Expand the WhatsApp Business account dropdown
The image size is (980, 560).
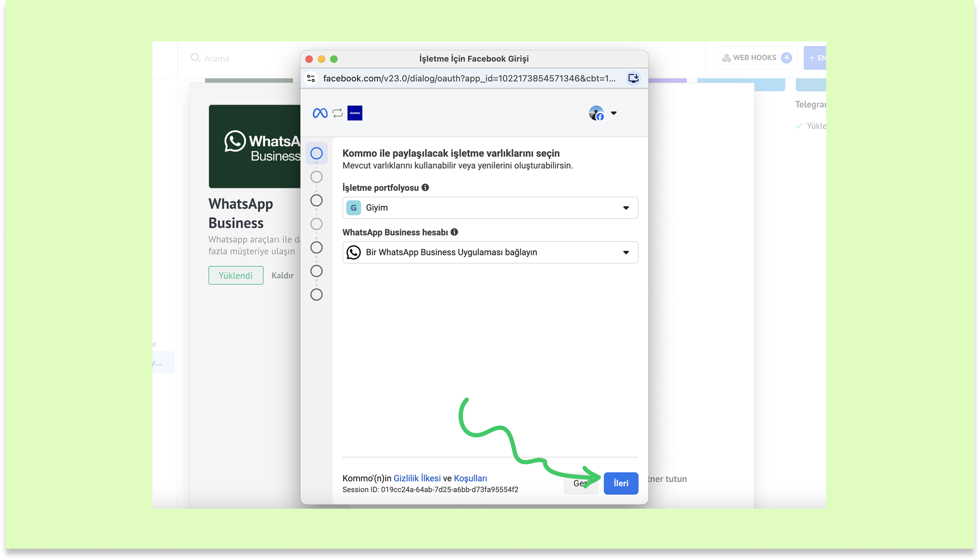[x=490, y=252]
